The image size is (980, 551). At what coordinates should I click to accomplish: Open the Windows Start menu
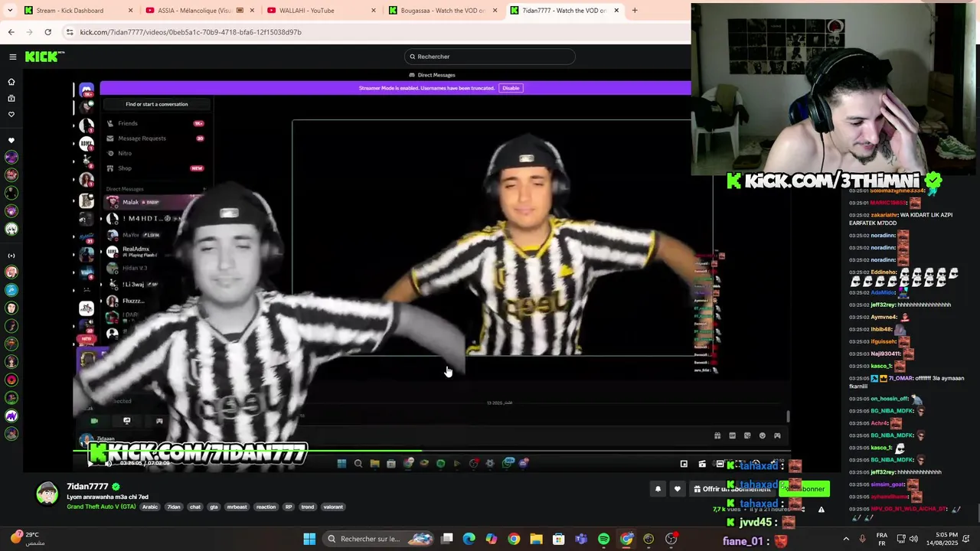click(309, 539)
